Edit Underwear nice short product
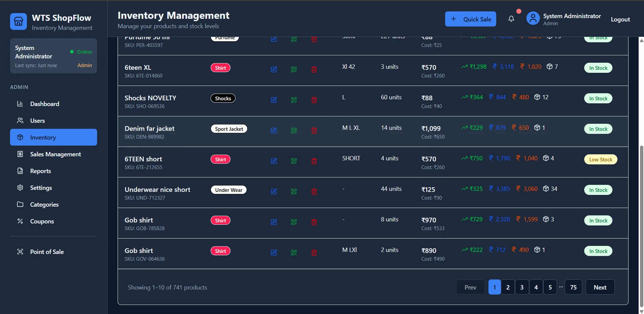The height and width of the screenshot is (314, 644). [274, 192]
